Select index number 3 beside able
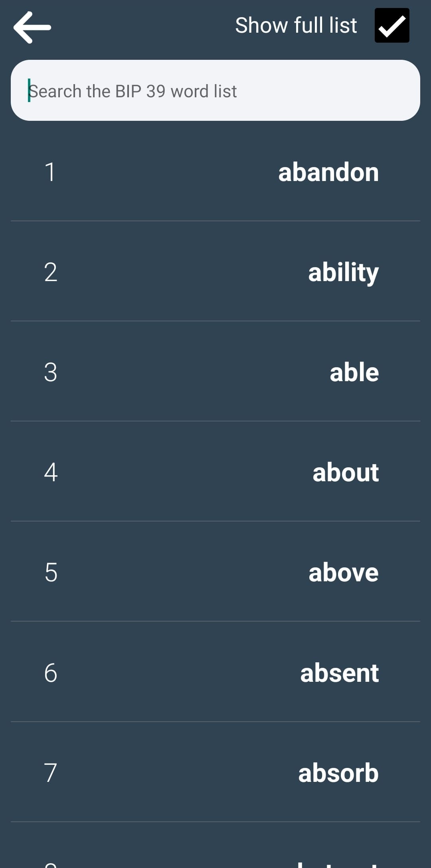The height and width of the screenshot is (868, 431). coord(51,372)
